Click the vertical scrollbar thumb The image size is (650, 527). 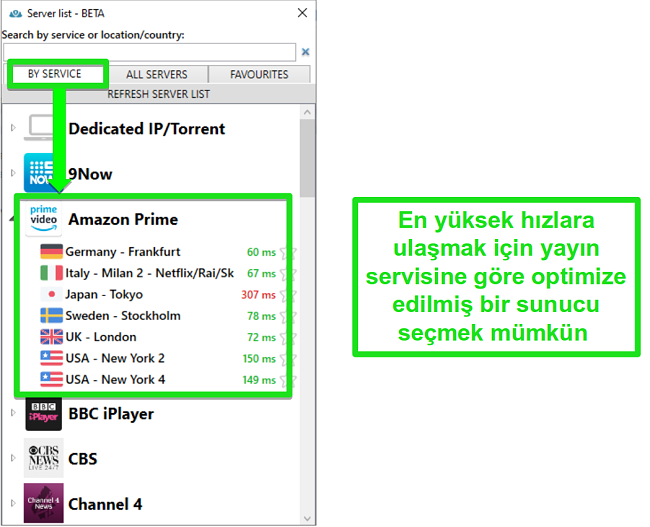click(x=307, y=158)
